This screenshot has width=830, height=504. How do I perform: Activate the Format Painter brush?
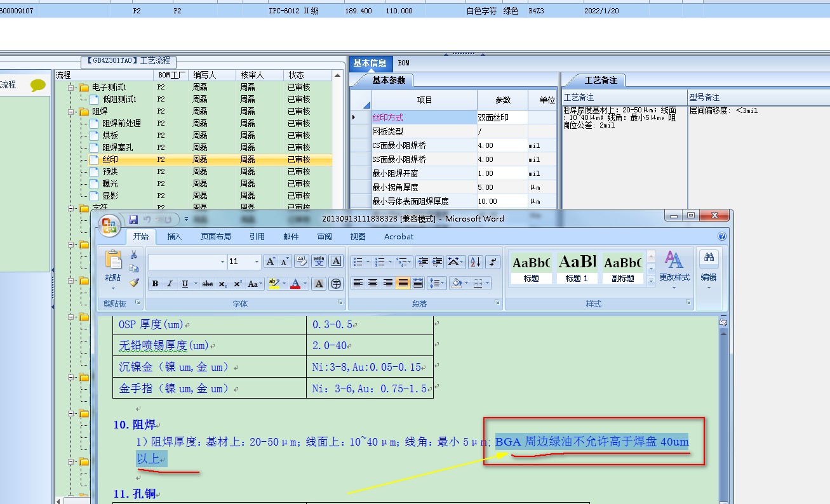tap(133, 282)
